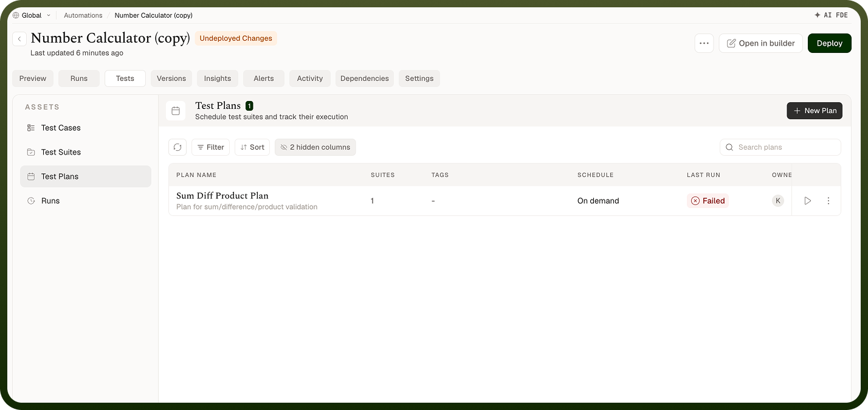Run the Sum Diff Product Plan play icon

[x=807, y=201]
